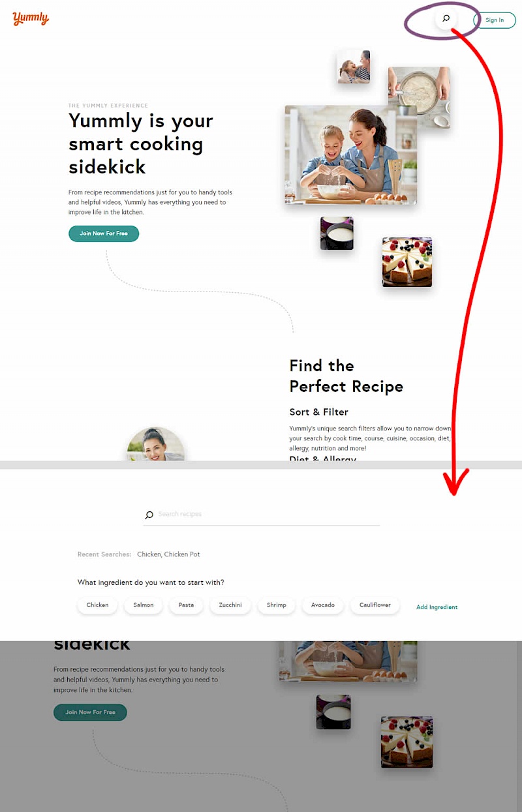Click the upper cheesecake with berries thumbnail
This screenshot has height=812, width=522.
(407, 262)
